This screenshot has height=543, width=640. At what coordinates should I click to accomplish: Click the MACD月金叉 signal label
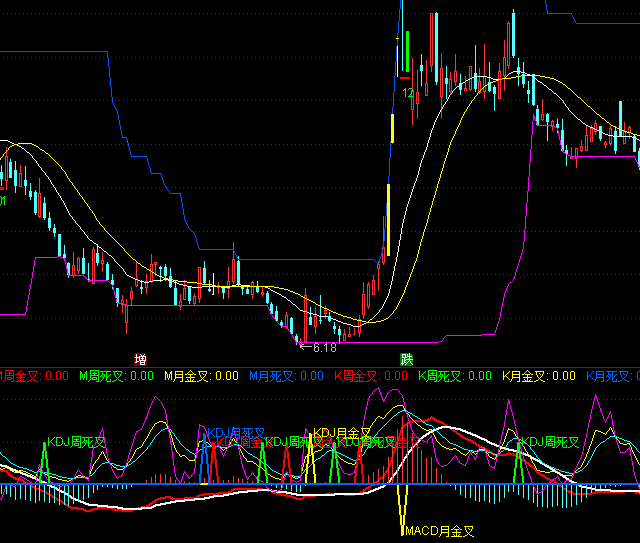pyautogui.click(x=438, y=531)
